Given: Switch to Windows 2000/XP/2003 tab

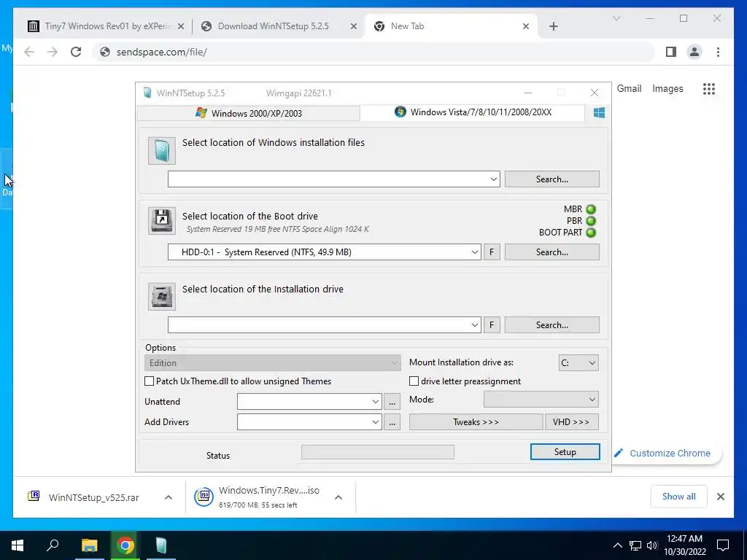Looking at the screenshot, I should 249,113.
